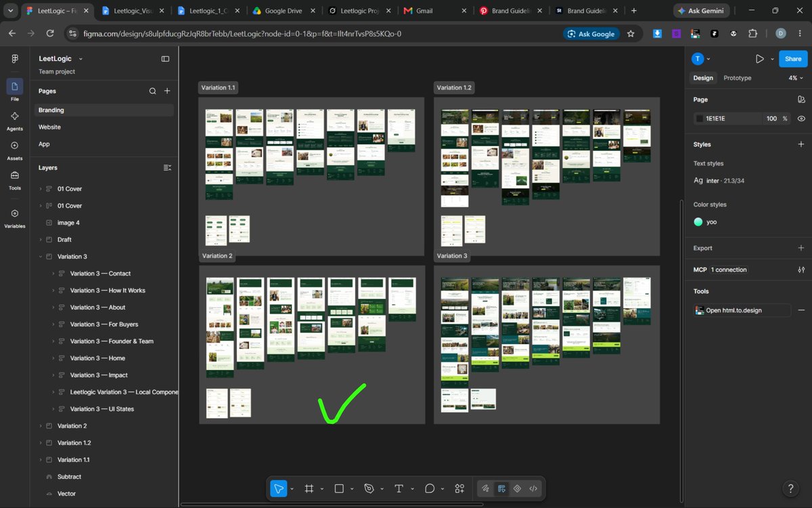The image size is (812, 508).
Task: Toggle page color visibility eye icon
Action: (x=801, y=119)
